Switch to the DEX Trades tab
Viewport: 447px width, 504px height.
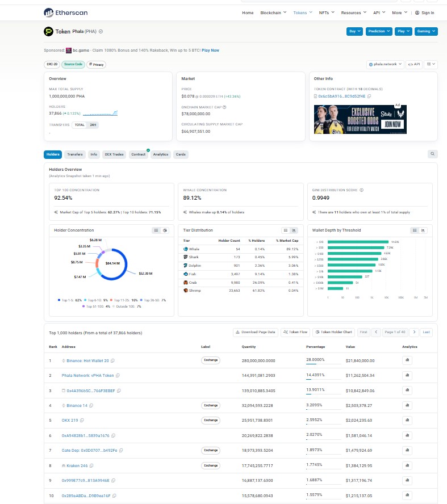114,154
